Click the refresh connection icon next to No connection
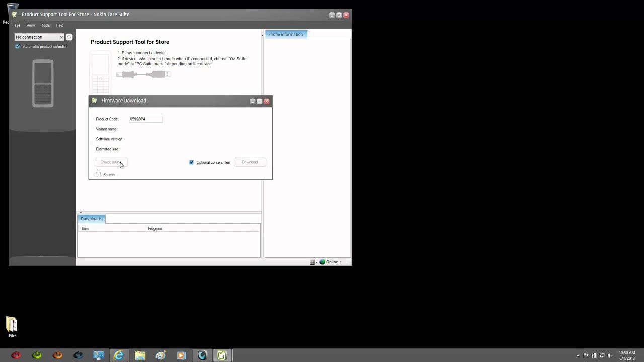Viewport: 644px width, 362px height. tap(69, 37)
